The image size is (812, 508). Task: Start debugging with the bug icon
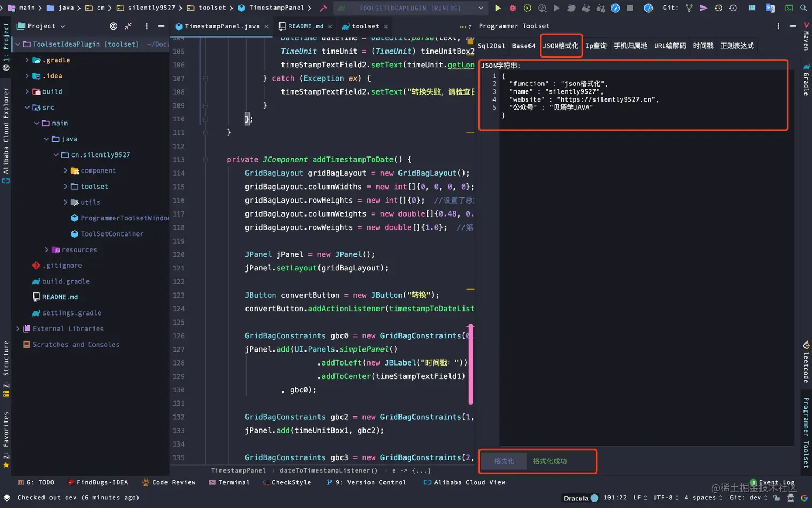click(512, 8)
